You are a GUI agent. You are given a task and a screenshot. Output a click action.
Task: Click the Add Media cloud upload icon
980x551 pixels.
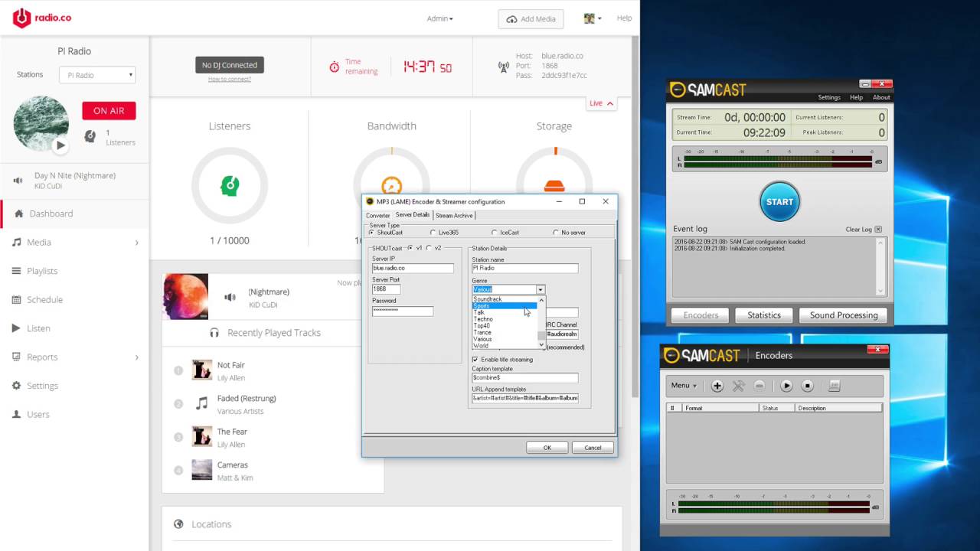point(511,19)
